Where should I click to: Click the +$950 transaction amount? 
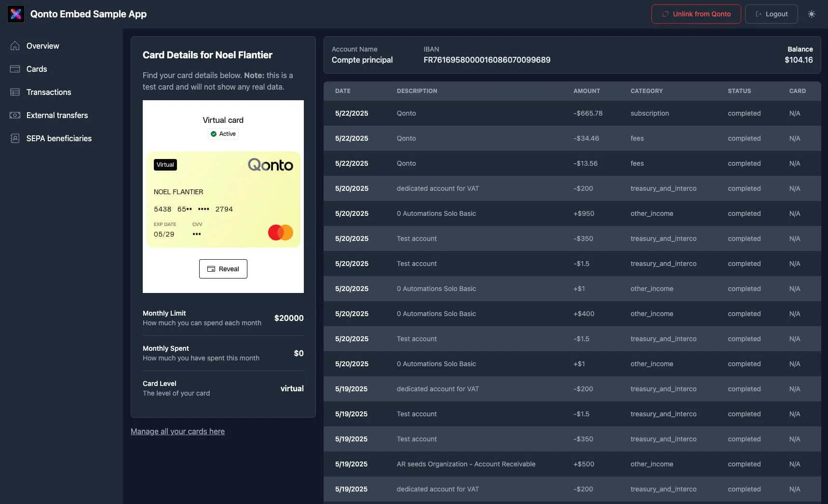click(584, 213)
